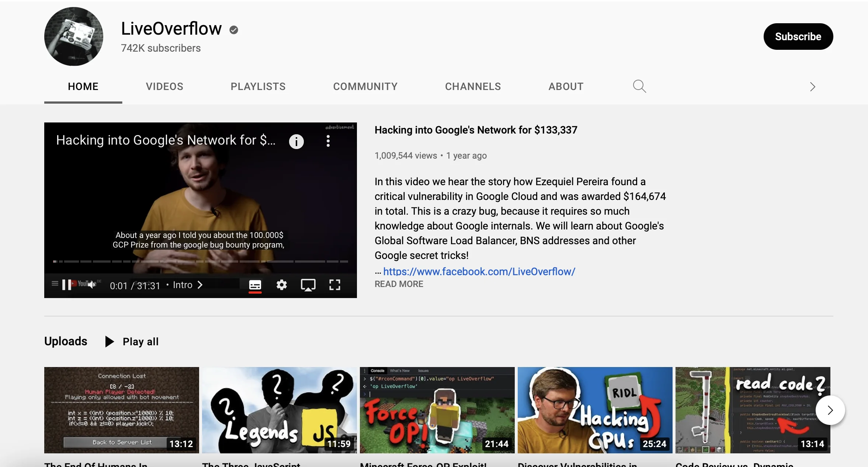The image size is (868, 467).
Task: Open the Hacking CPUs RIDL thumbnail
Action: [595, 410]
